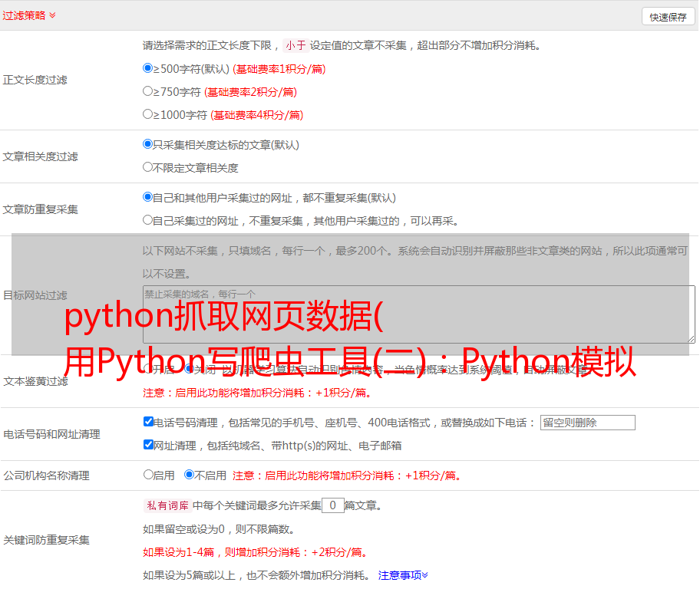Image resolution: width=700 pixels, height=589 pixels.
Task: Choose the ≥1000字符 length option
Action: tap(147, 114)
